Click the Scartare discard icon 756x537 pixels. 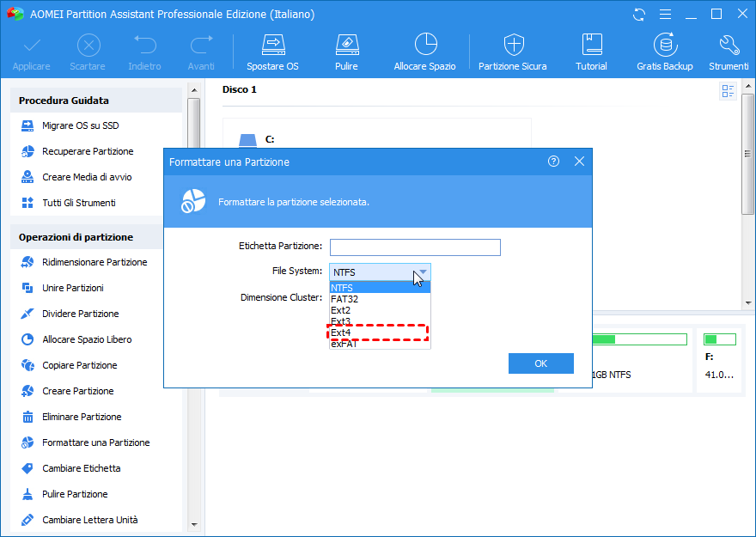pos(88,46)
